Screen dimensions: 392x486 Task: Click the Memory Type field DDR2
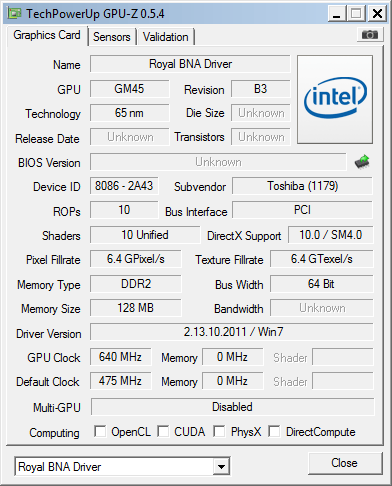[x=136, y=284]
